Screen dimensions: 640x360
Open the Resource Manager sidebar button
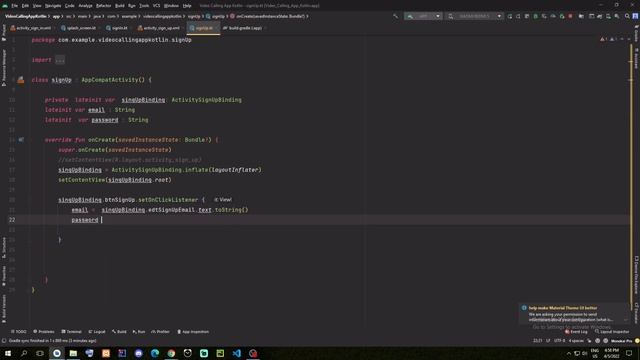(x=4, y=68)
